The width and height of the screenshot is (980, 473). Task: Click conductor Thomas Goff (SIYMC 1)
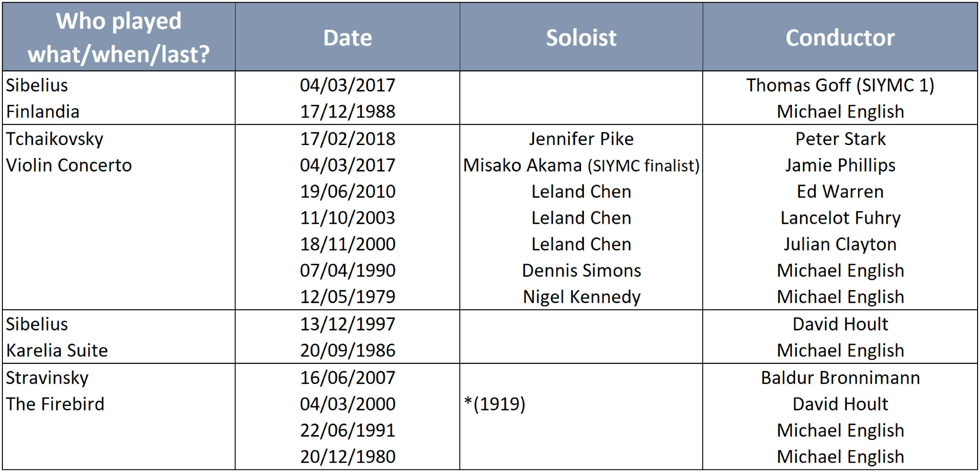point(840,85)
